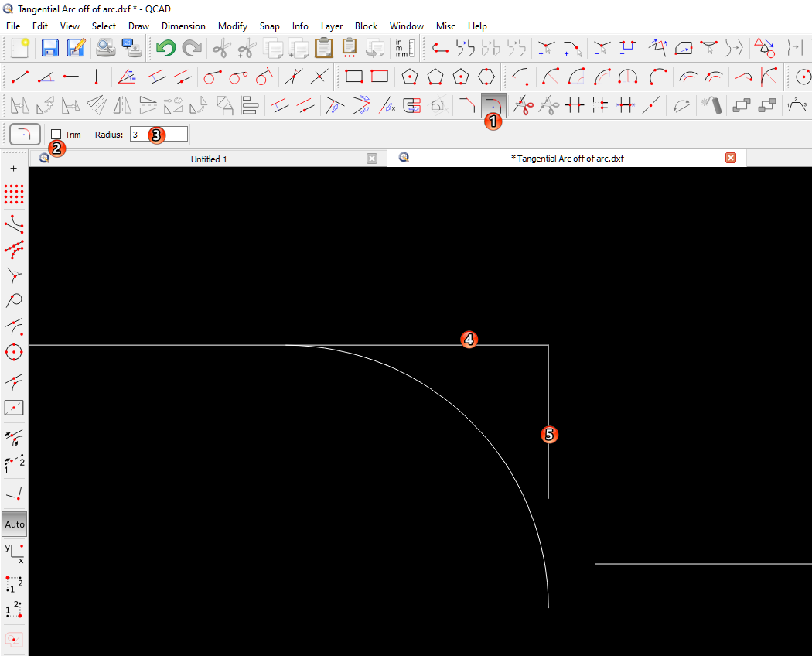Open the Modify menu
Screen dimensions: 812x656
pos(232,26)
